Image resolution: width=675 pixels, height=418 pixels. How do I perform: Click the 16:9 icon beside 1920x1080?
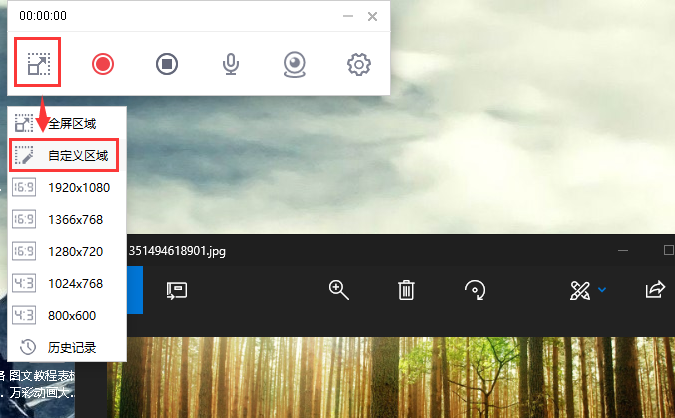24,188
